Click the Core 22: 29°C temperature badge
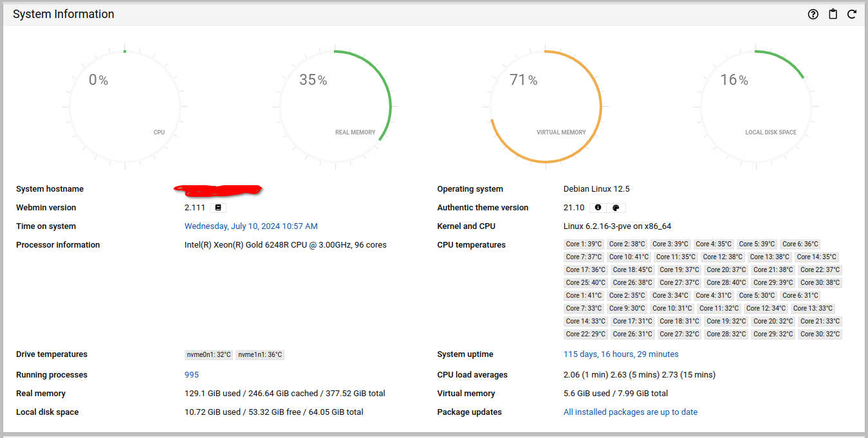This screenshot has height=438, width=868. 586,334
